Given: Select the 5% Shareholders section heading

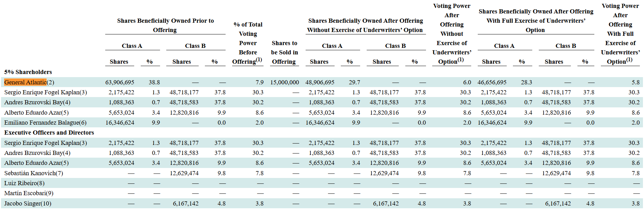Looking at the screenshot, I should click(x=28, y=72).
